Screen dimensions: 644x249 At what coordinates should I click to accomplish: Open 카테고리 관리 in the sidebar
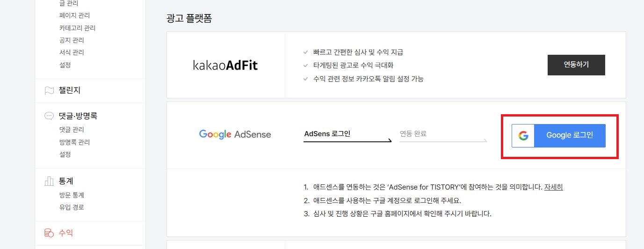(77, 28)
